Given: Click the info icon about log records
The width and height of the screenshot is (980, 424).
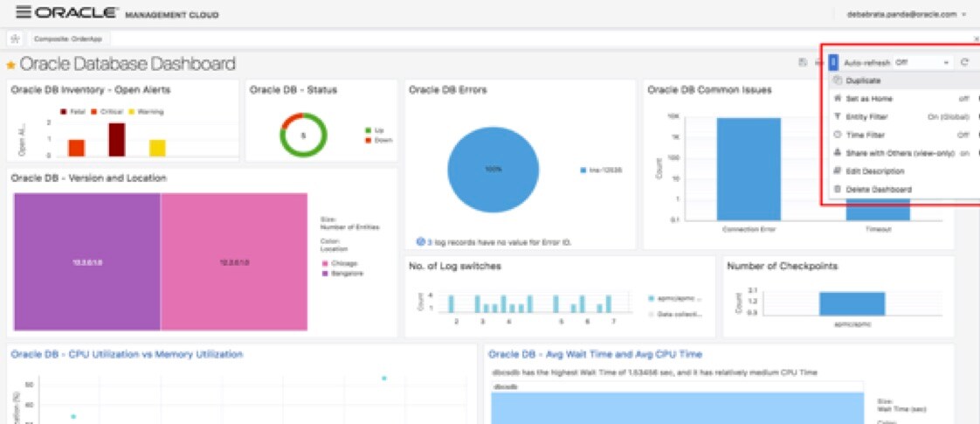Looking at the screenshot, I should (421, 241).
